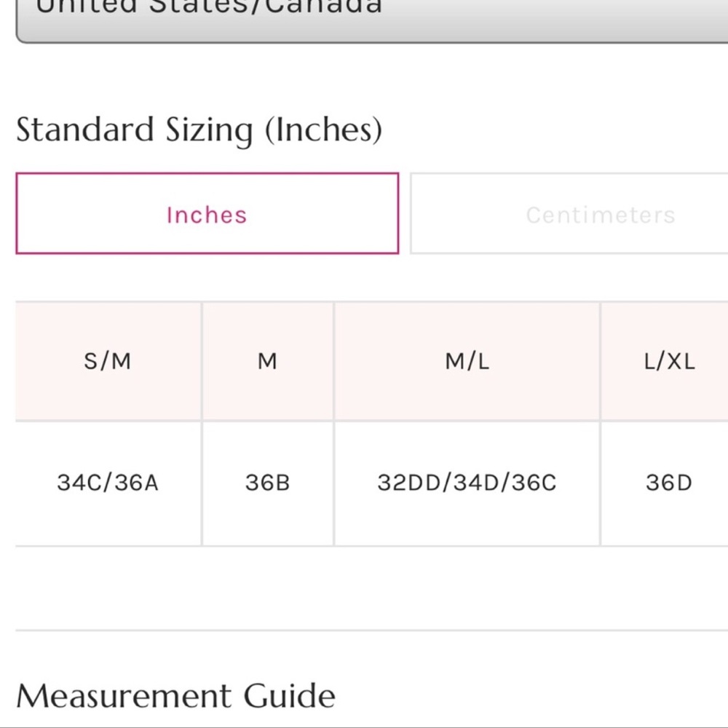Image resolution: width=728 pixels, height=728 pixels.
Task: Click the word 'Guide' in Measurement Guide
Action: (x=290, y=695)
